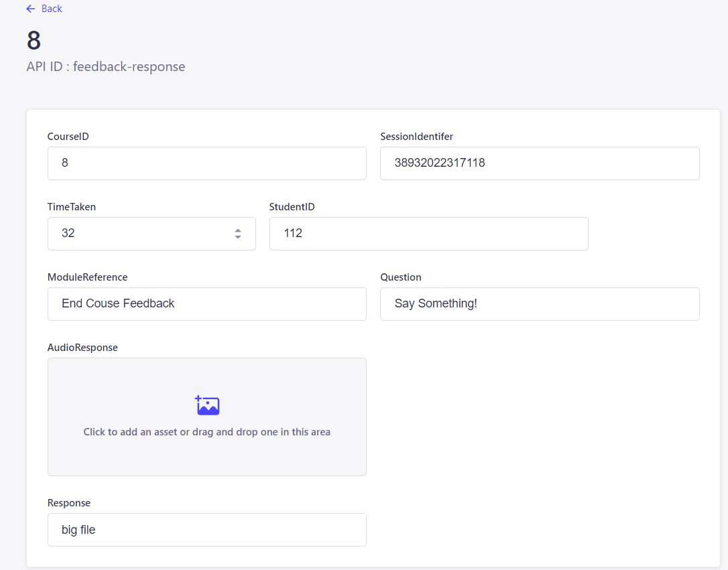This screenshot has width=728, height=570.
Task: Click into the StudentID field
Action: [x=428, y=234]
